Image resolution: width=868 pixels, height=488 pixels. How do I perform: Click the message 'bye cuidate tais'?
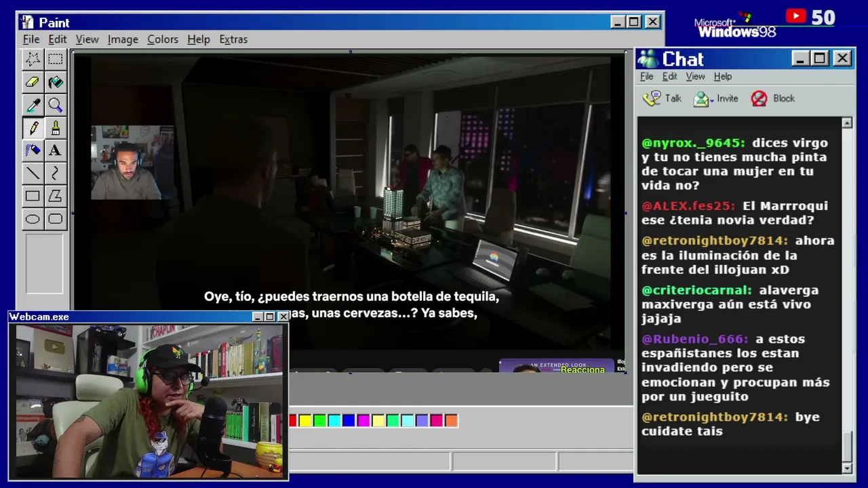point(730,424)
